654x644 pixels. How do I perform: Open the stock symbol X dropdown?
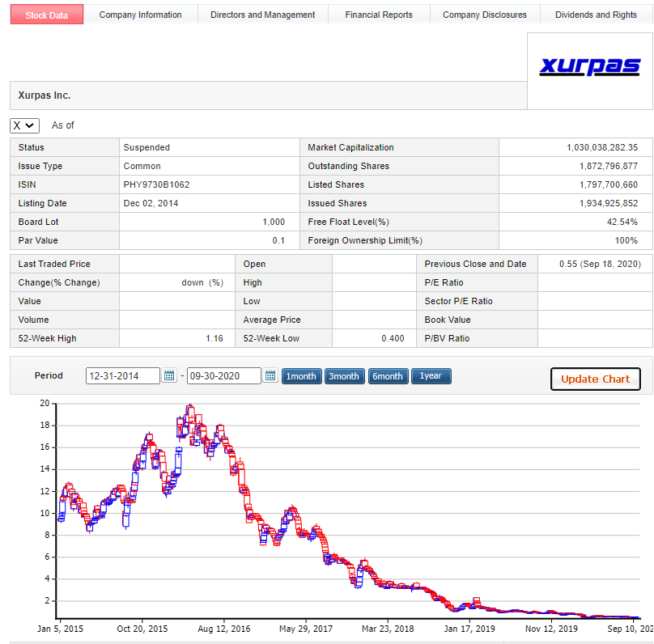pos(24,125)
